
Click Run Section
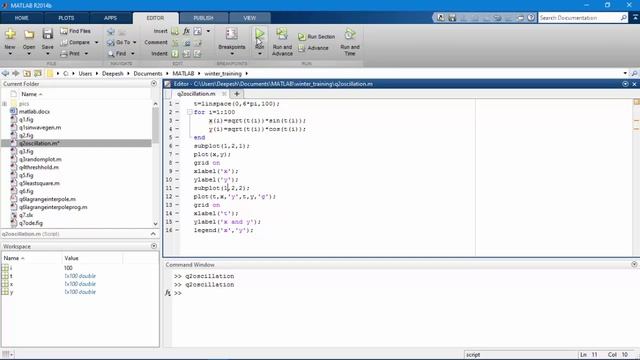pos(316,37)
